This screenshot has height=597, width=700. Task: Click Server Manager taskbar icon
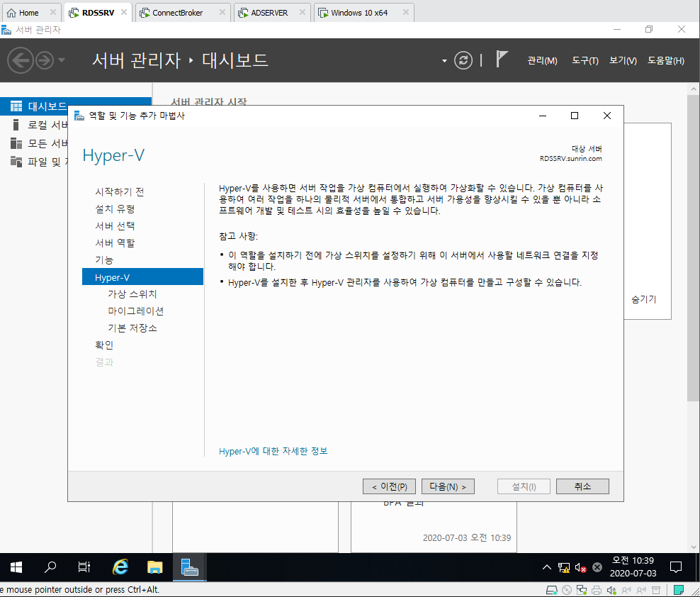190,567
